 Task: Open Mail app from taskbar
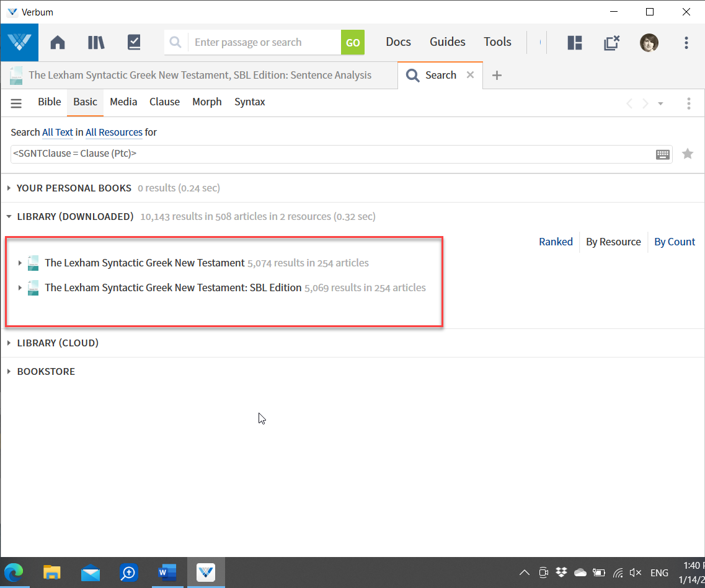(91, 573)
